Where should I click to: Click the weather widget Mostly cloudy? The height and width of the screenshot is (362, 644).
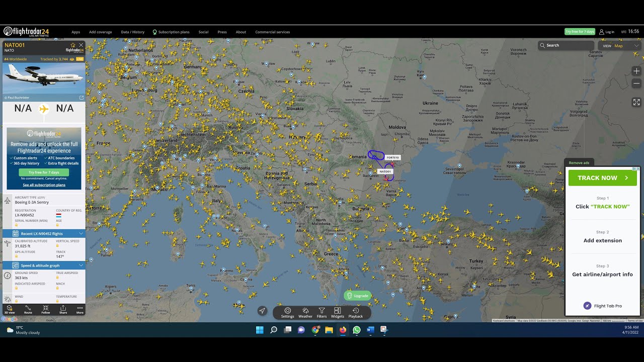[x=23, y=330]
